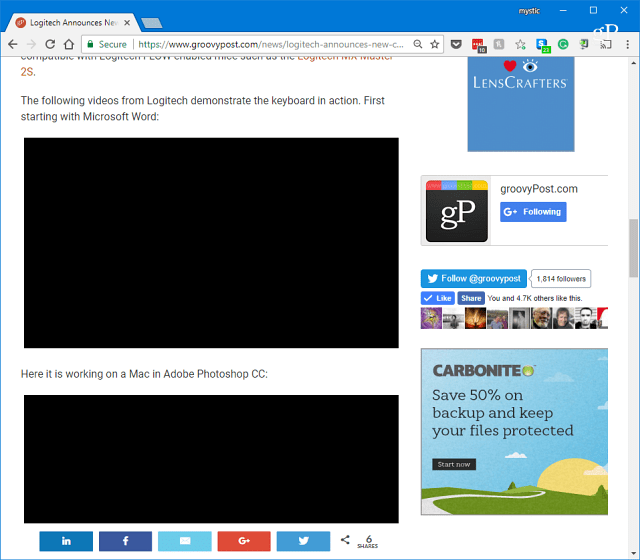Click the Cast extension icon
Image resolution: width=640 pixels, height=560 pixels.
[606, 44]
